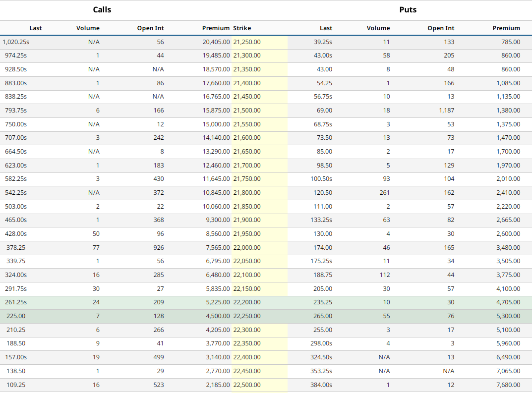Click call last price 1,020.25s
532x393 pixels.
[15, 42]
